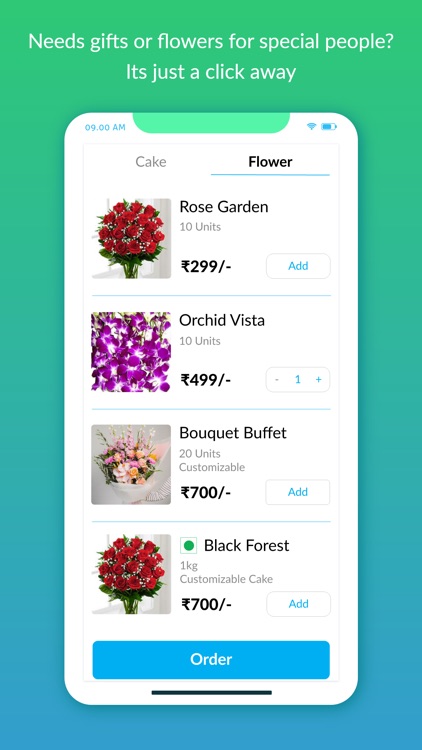Tap the battery status icon

point(329,127)
